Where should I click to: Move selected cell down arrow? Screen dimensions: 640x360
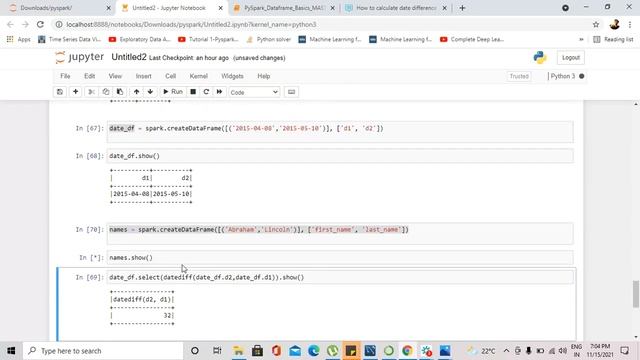tap(150, 92)
